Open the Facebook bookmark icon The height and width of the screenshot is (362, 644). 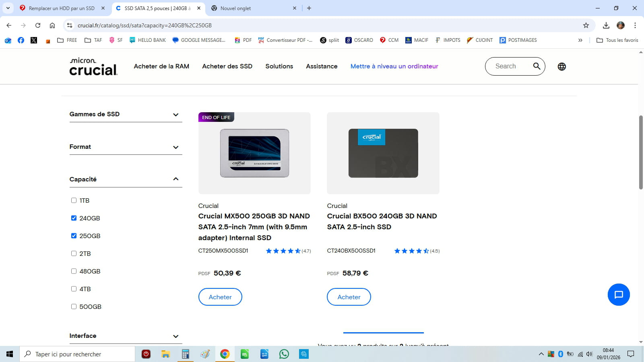click(21, 40)
